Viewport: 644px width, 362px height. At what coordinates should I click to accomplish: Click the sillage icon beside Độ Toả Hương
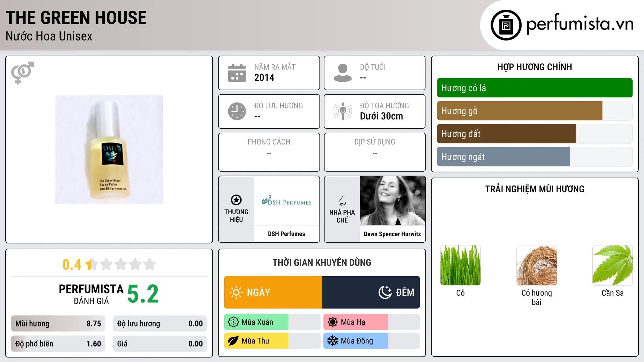point(343,111)
